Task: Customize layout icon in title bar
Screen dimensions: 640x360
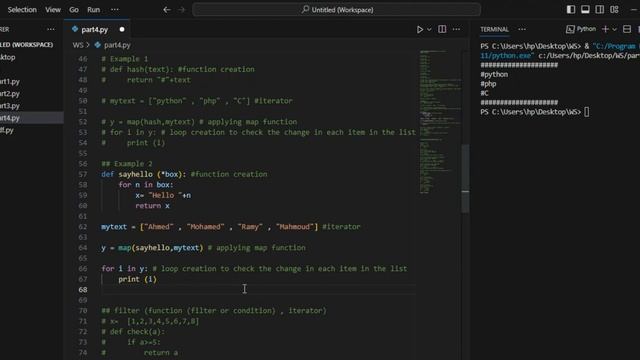Action: [614, 9]
